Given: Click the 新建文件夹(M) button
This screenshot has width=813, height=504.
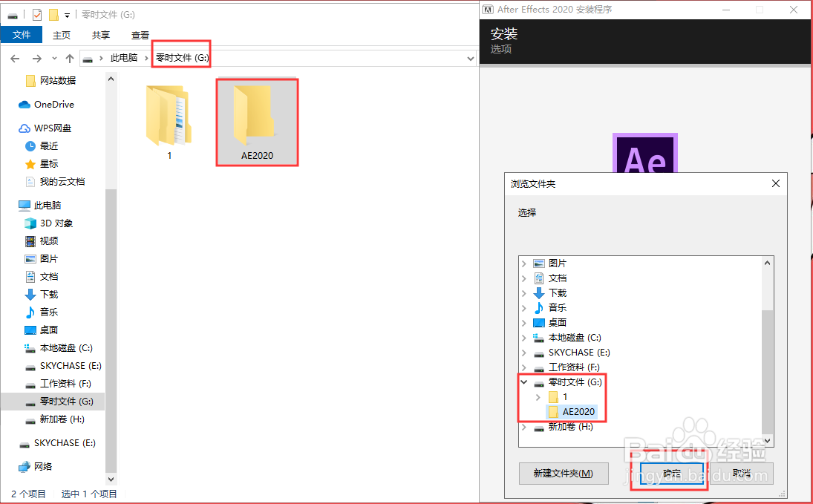Looking at the screenshot, I should coord(564,474).
